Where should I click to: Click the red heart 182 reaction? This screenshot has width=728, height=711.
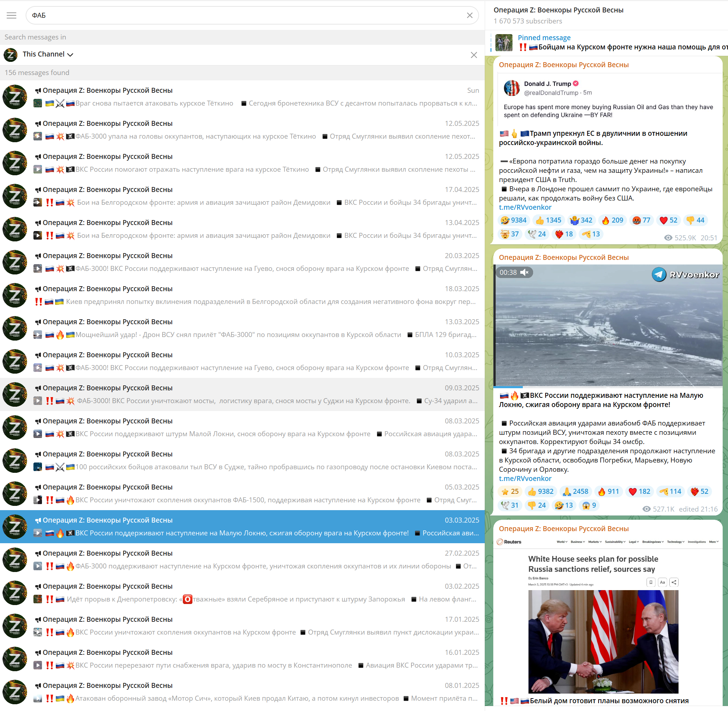tap(639, 491)
